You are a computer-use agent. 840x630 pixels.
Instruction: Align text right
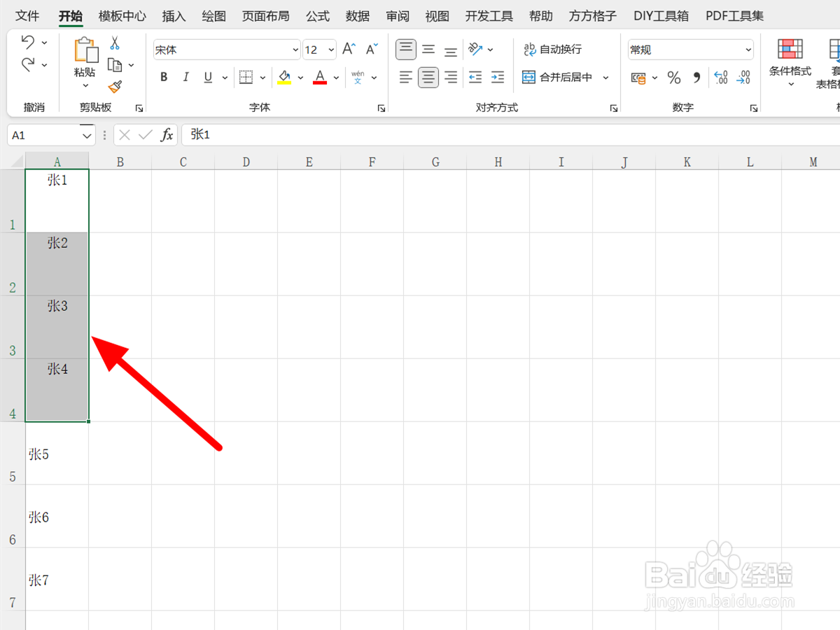[451, 77]
